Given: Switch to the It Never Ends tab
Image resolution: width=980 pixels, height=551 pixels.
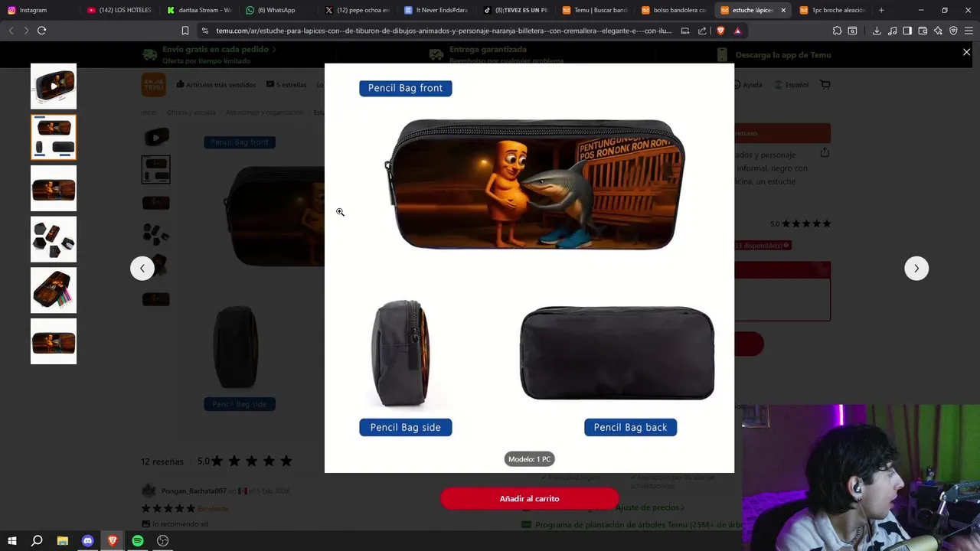Looking at the screenshot, I should (437, 10).
